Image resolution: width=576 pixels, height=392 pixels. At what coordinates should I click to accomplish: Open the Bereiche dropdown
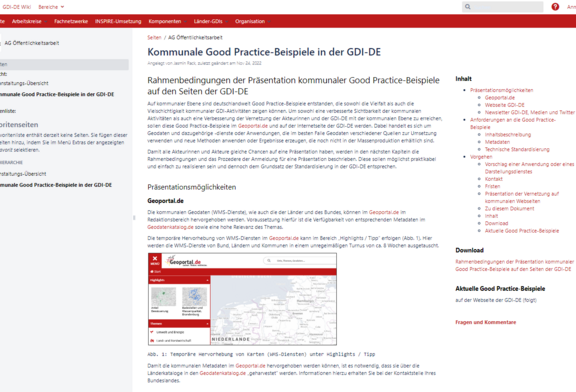pos(51,7)
